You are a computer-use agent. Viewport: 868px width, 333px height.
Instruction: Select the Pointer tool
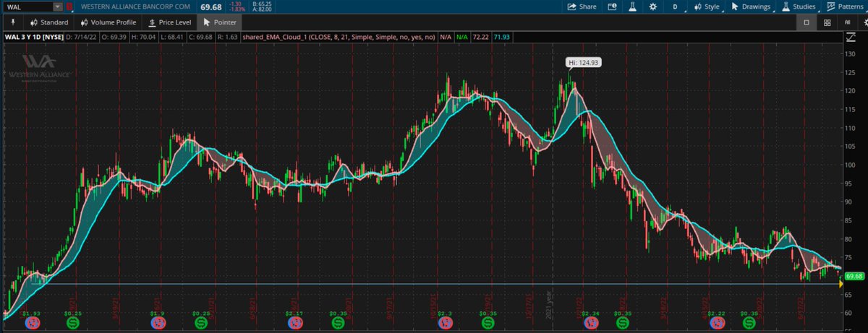(x=221, y=22)
